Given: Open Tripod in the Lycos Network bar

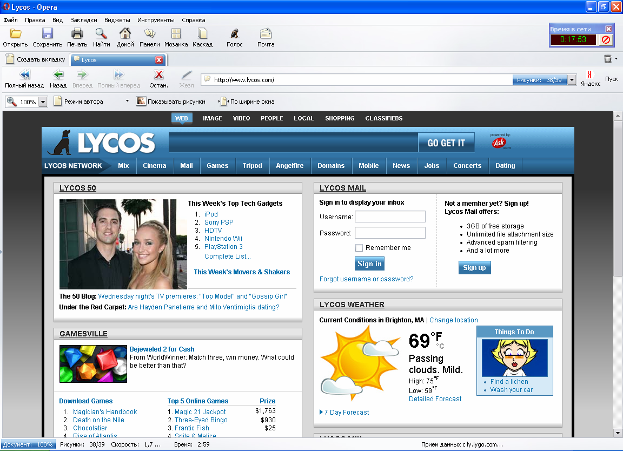Looking at the screenshot, I should click(x=252, y=166).
